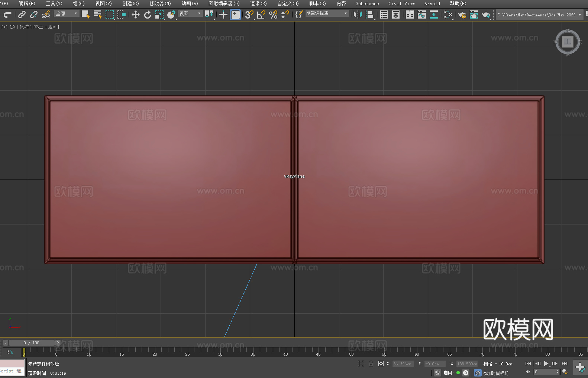Open the project path dropdown
The image size is (588, 378).
[539, 15]
